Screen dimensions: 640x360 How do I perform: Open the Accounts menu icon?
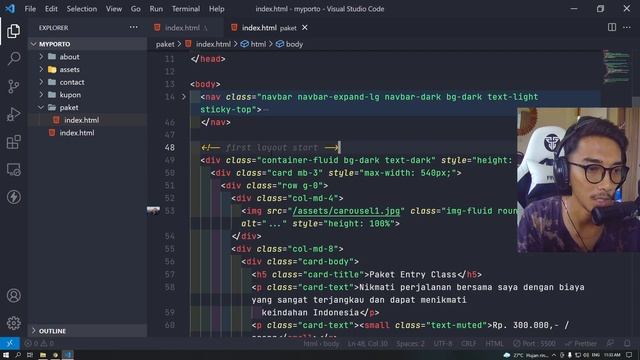13,295
